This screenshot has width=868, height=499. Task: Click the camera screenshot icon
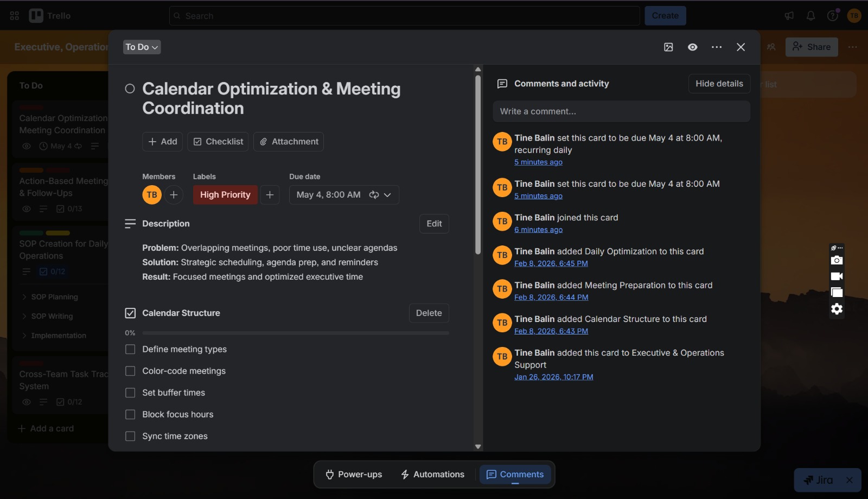837,260
